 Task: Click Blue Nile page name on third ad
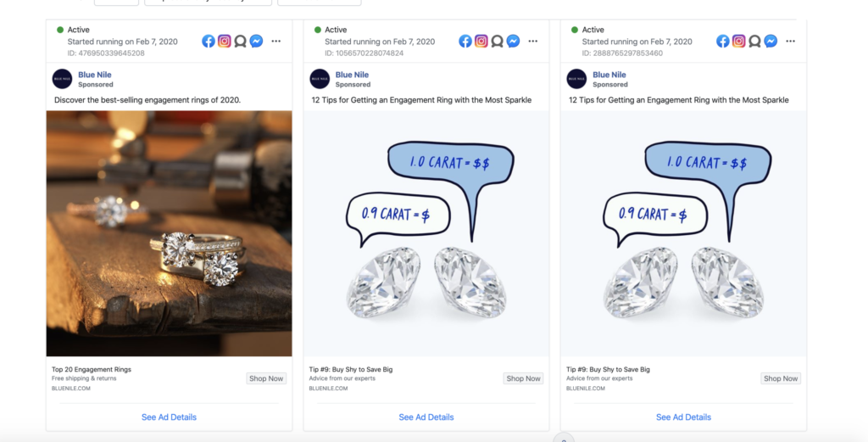pos(609,74)
